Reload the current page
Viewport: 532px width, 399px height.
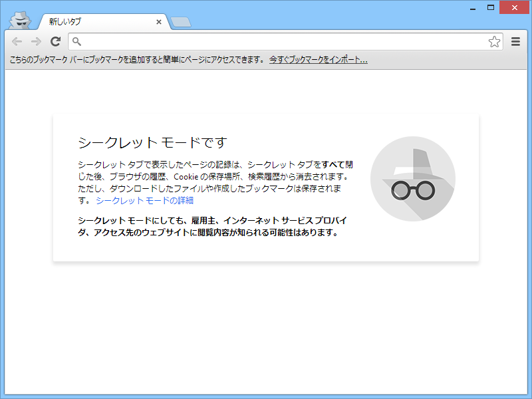(x=55, y=41)
